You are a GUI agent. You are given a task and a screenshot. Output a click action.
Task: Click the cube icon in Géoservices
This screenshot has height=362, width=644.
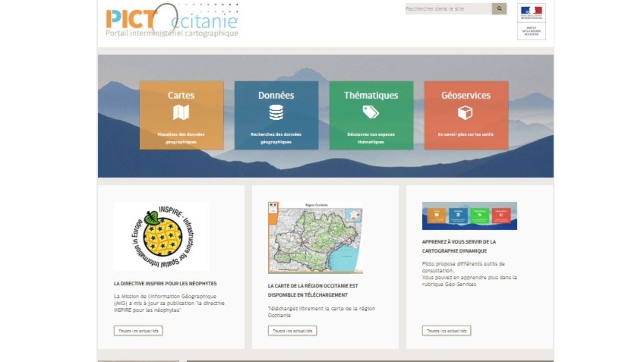(465, 113)
